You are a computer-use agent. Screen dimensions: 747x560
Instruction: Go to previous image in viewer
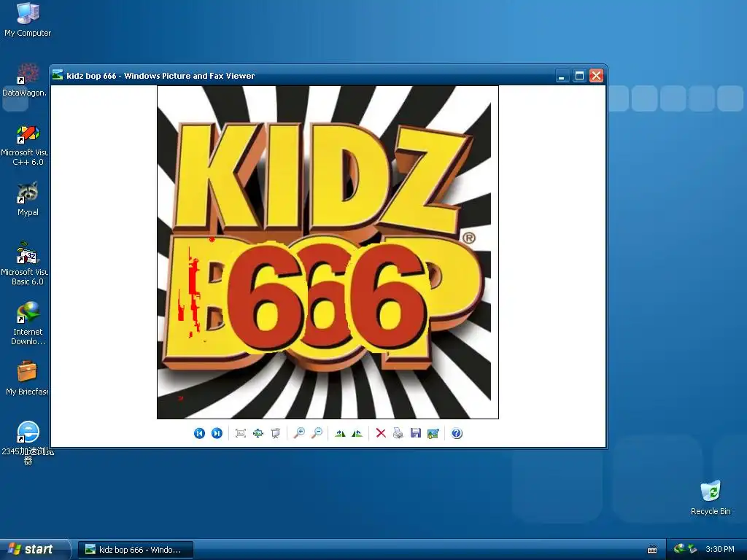click(x=199, y=433)
